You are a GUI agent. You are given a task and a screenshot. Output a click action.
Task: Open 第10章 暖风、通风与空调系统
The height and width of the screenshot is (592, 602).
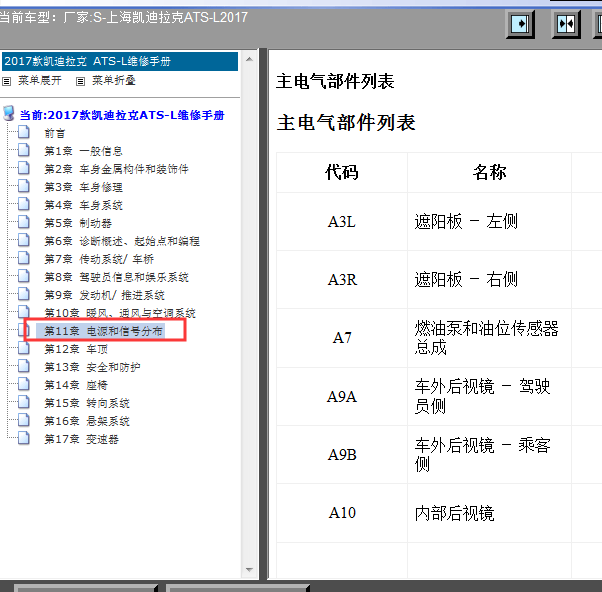coord(120,313)
